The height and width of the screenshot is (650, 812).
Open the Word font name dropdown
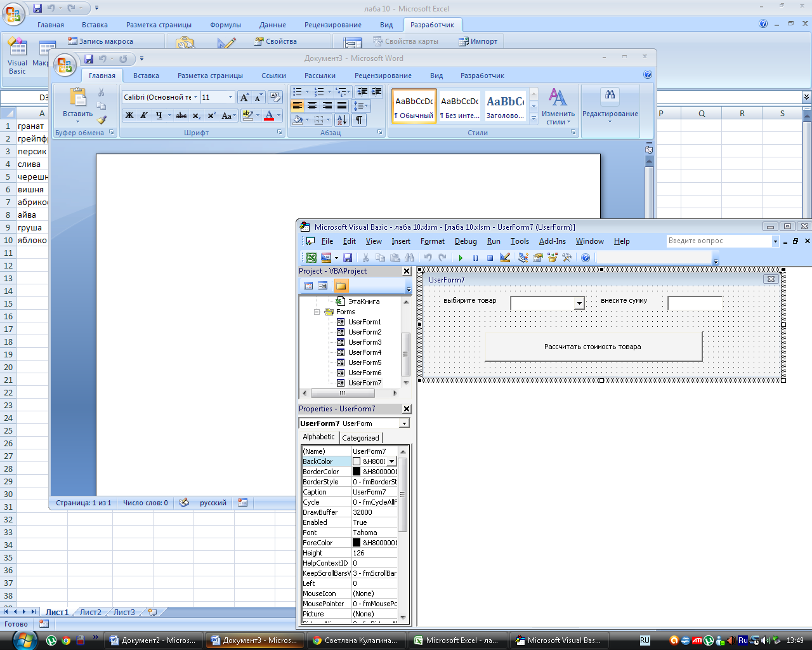[195, 97]
